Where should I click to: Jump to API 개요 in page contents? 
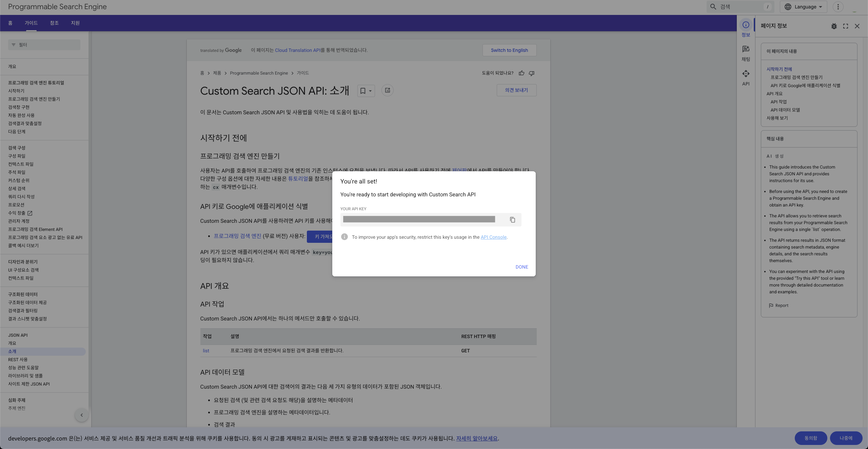coord(774,94)
